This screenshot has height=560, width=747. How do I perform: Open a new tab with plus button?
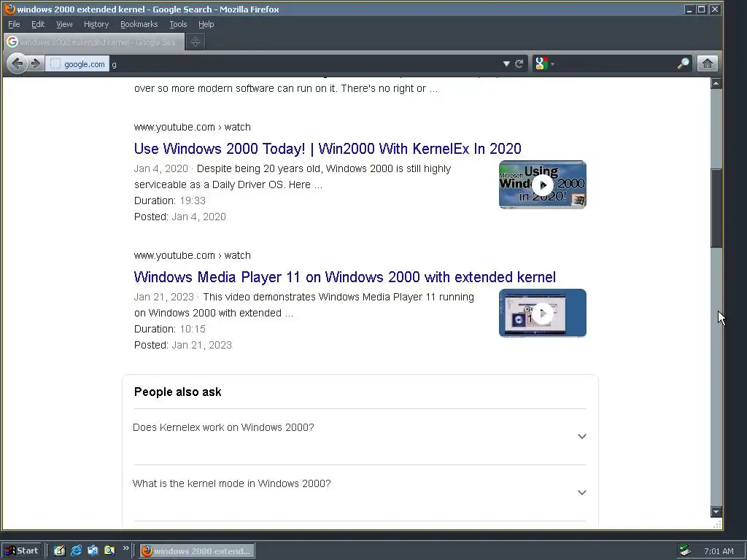[x=195, y=42]
